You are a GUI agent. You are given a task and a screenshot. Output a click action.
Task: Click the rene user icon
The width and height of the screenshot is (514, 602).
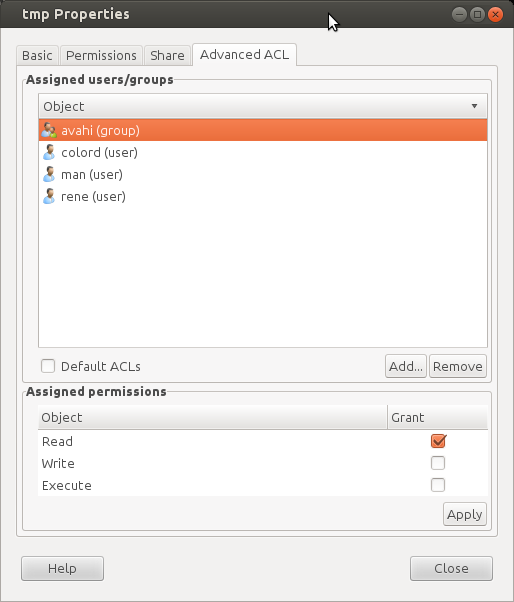pos(49,196)
